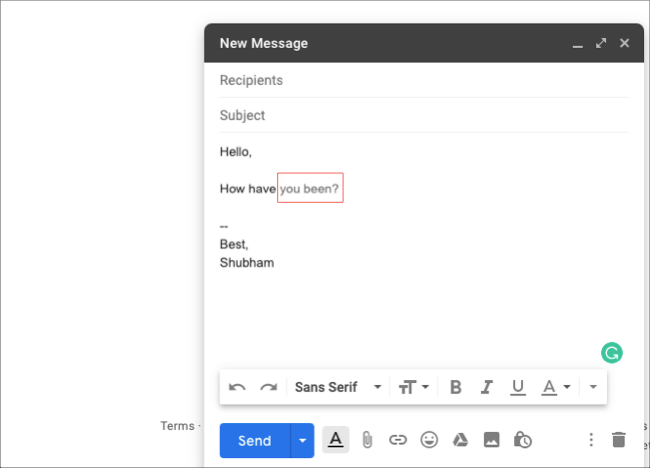Image resolution: width=650 pixels, height=468 pixels.
Task: Click the Recipients field
Action: 424,80
